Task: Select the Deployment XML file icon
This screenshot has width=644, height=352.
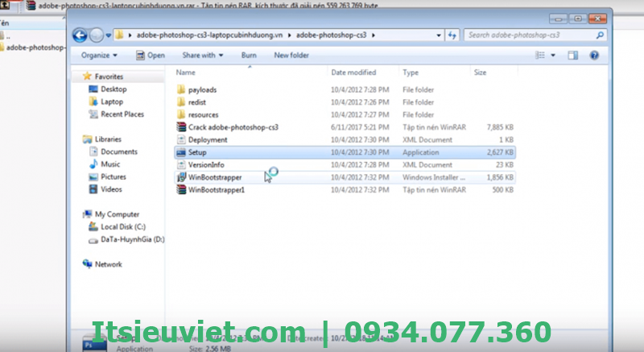Action: tap(181, 139)
